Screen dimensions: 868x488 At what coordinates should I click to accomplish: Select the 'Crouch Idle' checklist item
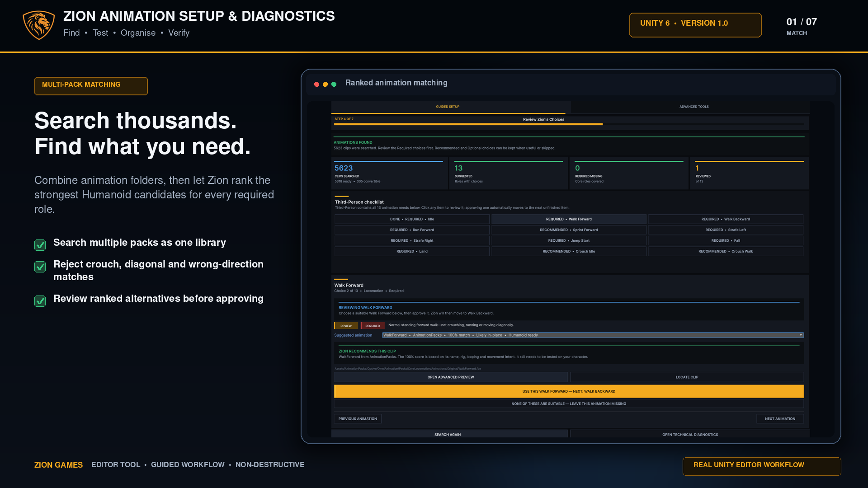569,252
